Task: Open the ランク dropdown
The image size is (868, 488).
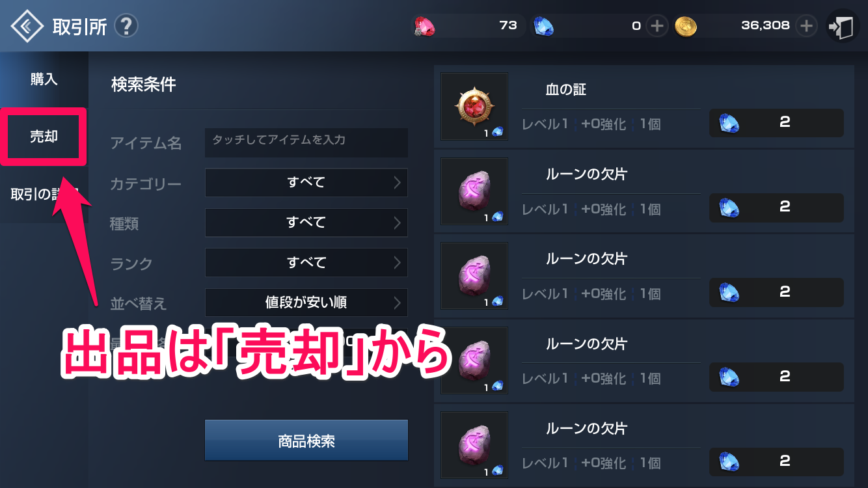Action: point(306,263)
